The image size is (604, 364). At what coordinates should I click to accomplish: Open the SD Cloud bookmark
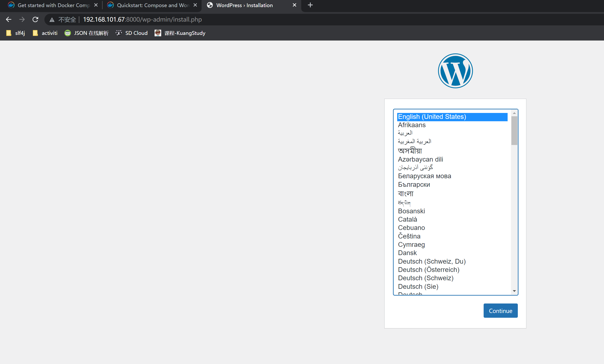(132, 33)
